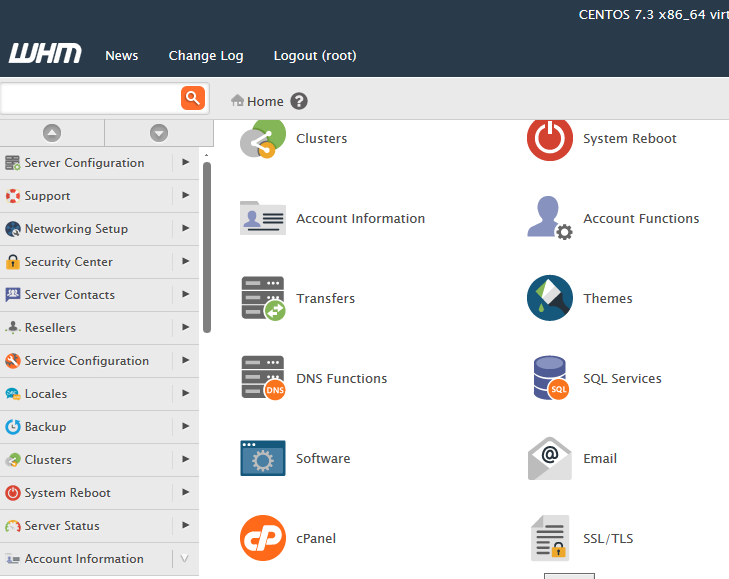Open DNS Functions server icon
The height and width of the screenshot is (579, 729).
(x=263, y=378)
